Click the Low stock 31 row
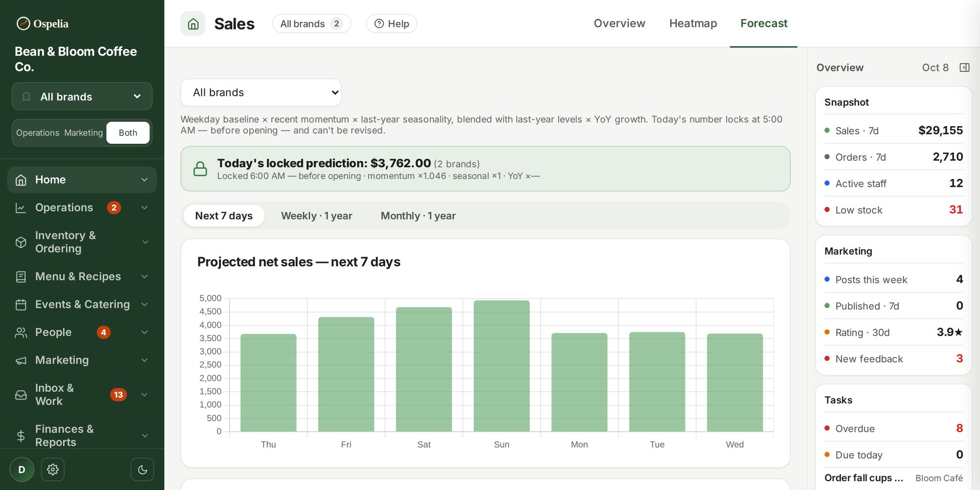The image size is (980, 490). click(x=893, y=210)
